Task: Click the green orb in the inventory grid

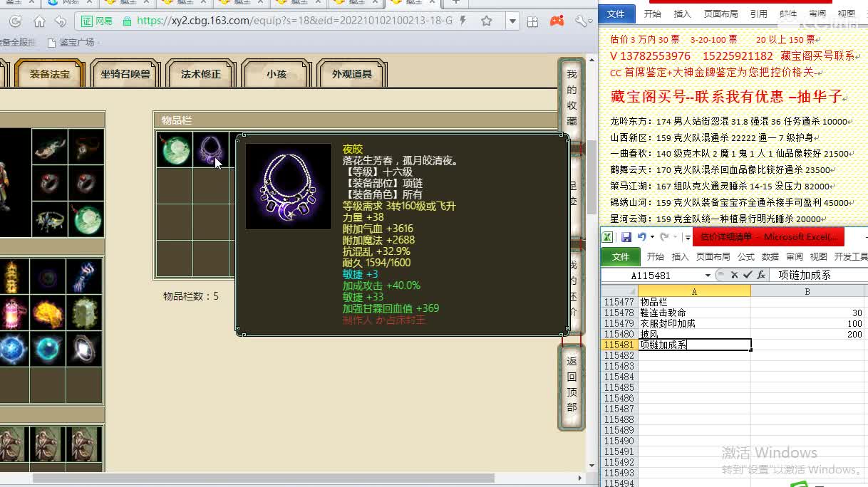Action: click(174, 150)
